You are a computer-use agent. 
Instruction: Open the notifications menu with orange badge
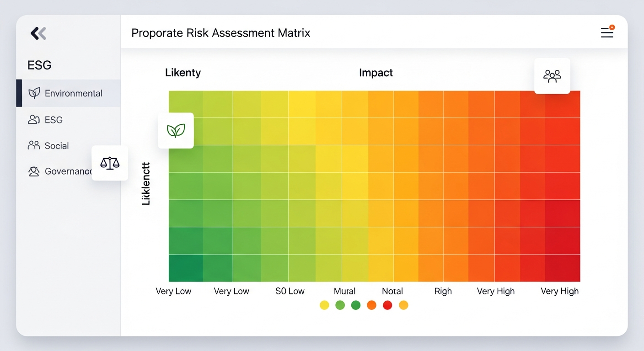click(x=607, y=32)
